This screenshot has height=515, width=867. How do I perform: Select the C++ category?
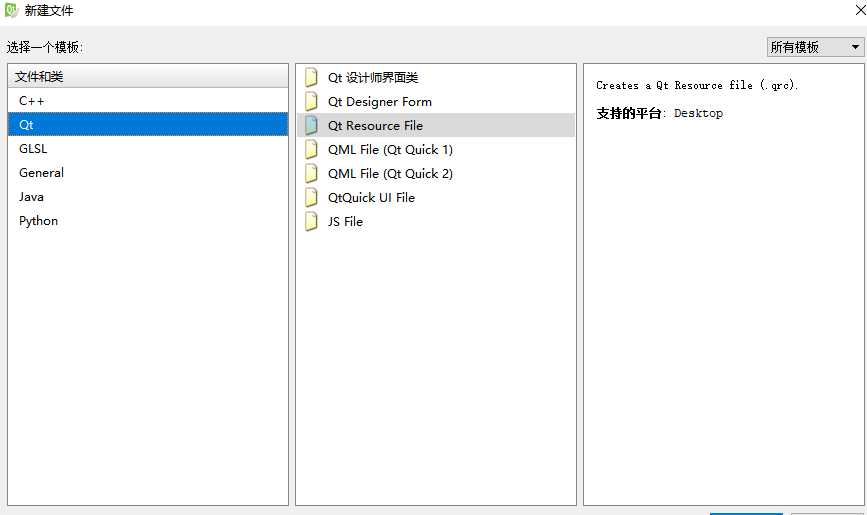tap(148, 101)
